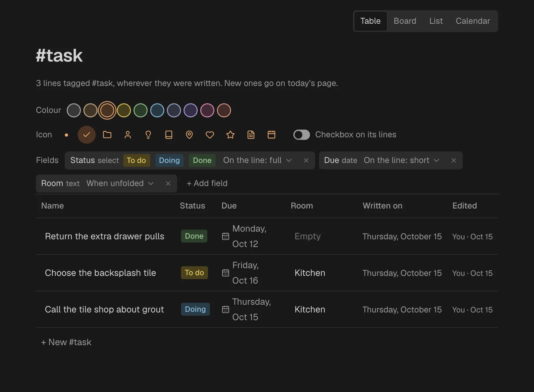
Task: Open Room 'When unfolded' dropdown
Action: click(x=120, y=183)
